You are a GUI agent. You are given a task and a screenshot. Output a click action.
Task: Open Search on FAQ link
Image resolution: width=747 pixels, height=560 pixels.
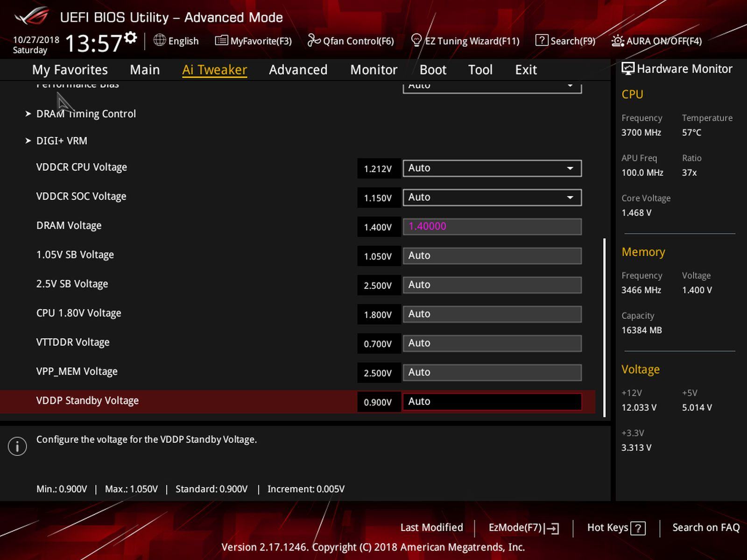[706, 528]
